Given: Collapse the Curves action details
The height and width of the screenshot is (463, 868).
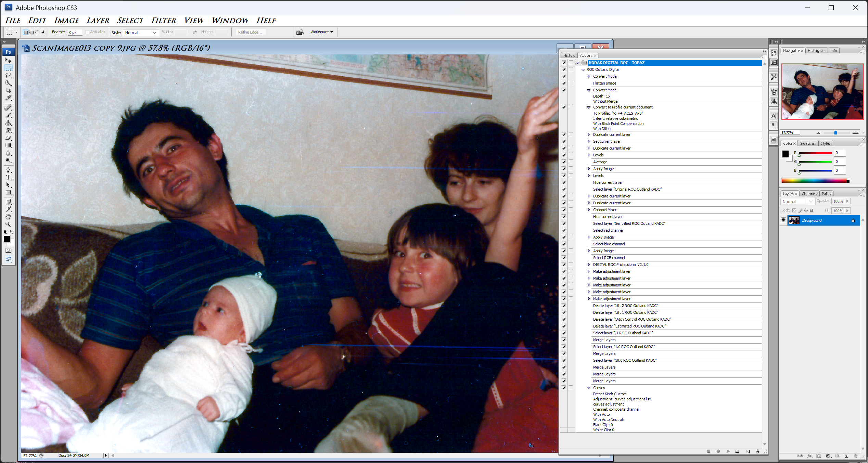Looking at the screenshot, I should (x=588, y=388).
